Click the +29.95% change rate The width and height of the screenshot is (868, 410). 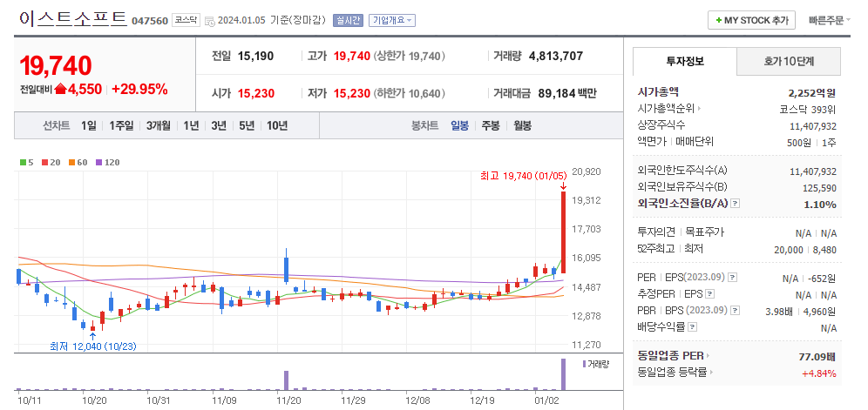click(x=139, y=89)
